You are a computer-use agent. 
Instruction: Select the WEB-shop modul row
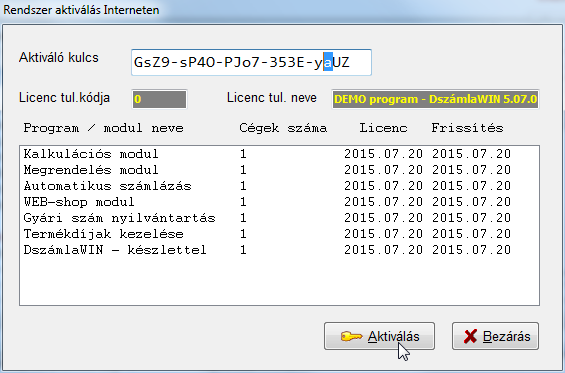279,202
